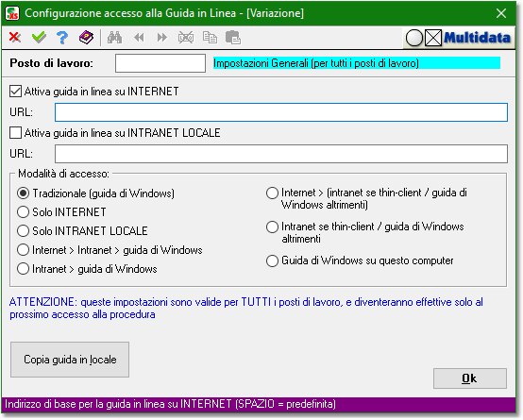Go to previous record with rewind arrows
Viewport: 523px width, 420px height.
(x=139, y=38)
